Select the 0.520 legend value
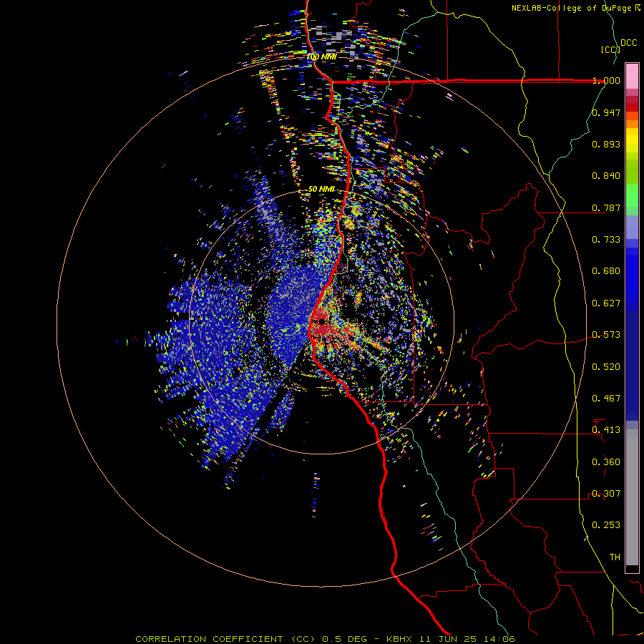Viewport: 644px width, 644px height. point(606,367)
